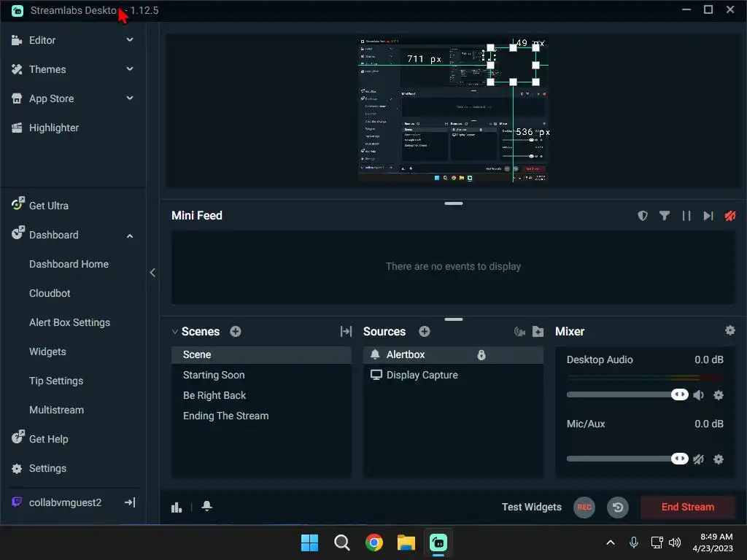This screenshot has height=560, width=747.
Task: Open the Windows Start menu
Action: point(309,542)
